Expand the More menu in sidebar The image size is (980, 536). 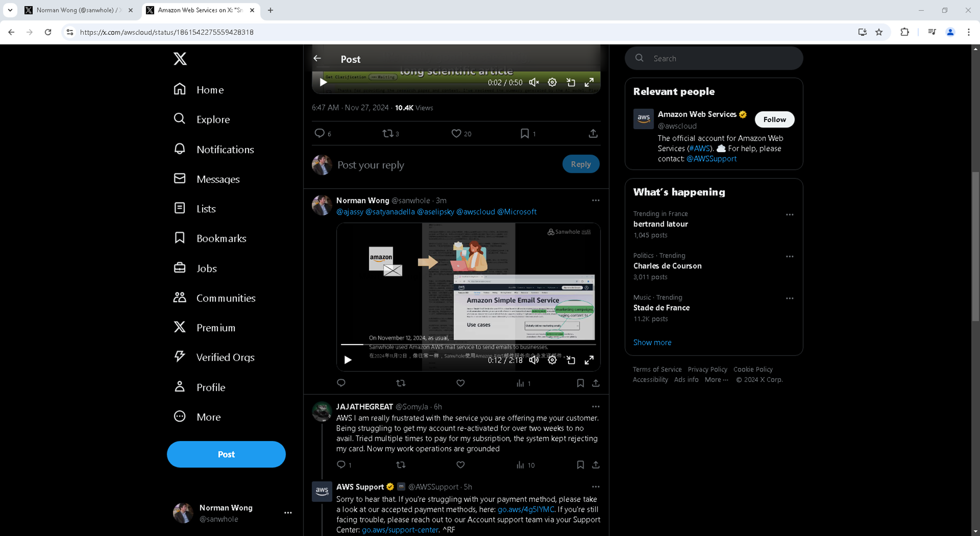click(x=197, y=417)
